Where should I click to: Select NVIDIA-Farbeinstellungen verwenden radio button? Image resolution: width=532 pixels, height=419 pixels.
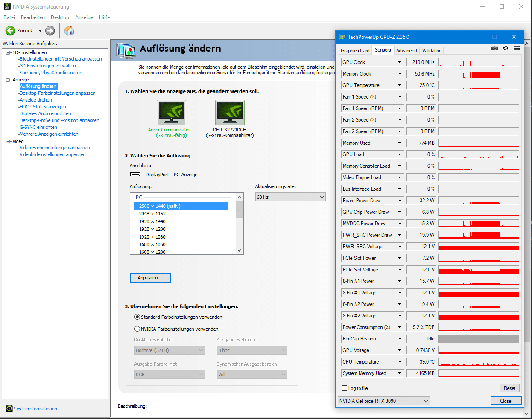137,329
